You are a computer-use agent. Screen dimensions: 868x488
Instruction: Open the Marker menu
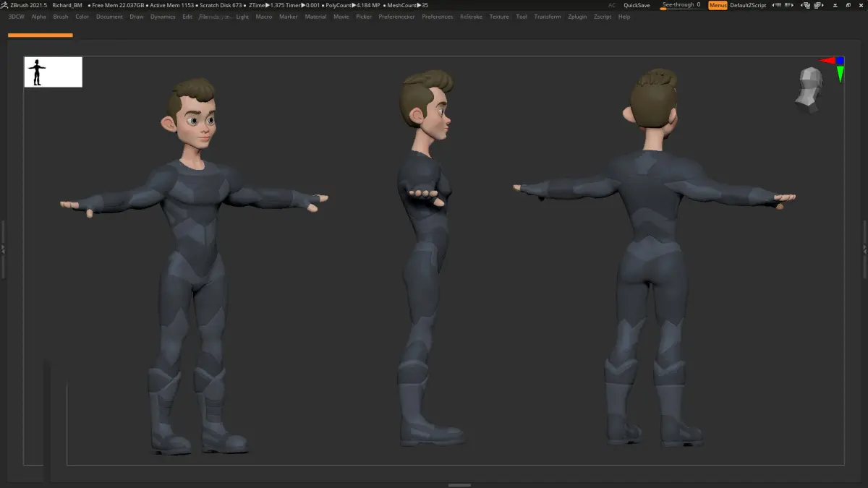point(289,17)
